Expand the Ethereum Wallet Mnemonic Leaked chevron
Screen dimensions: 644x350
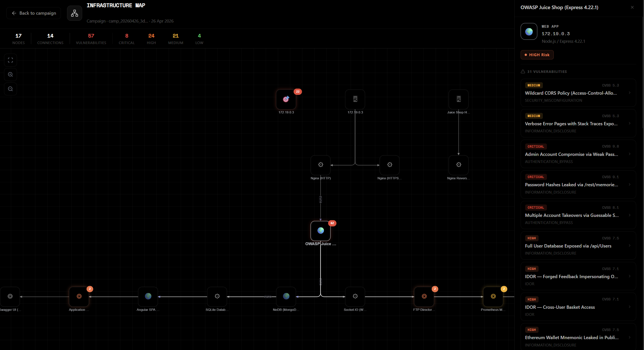(630, 338)
